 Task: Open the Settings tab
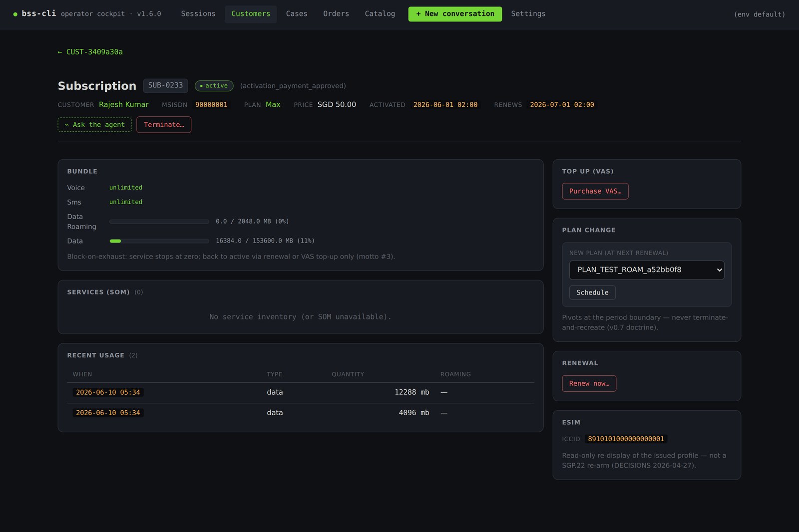(x=528, y=14)
